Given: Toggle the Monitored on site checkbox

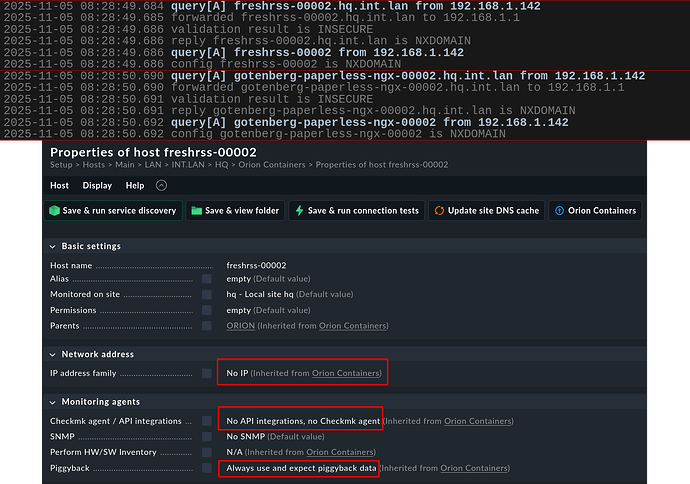Looking at the screenshot, I should pos(207,294).
